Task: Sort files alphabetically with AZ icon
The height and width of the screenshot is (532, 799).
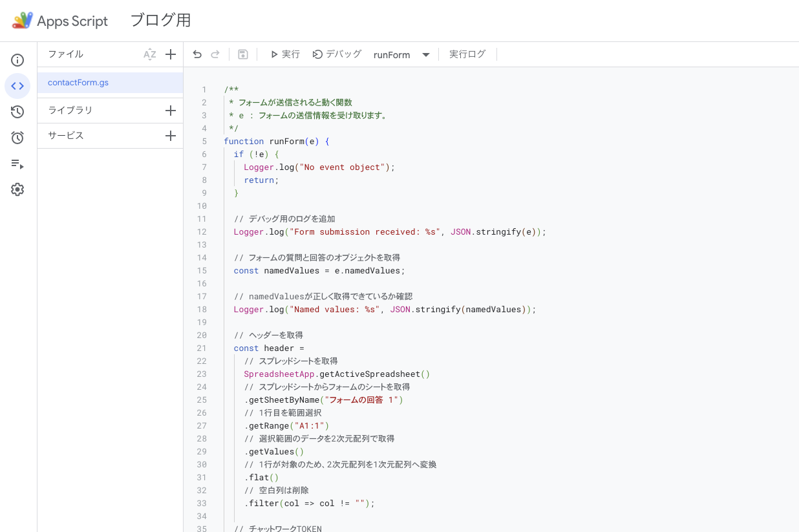Action: tap(150, 54)
